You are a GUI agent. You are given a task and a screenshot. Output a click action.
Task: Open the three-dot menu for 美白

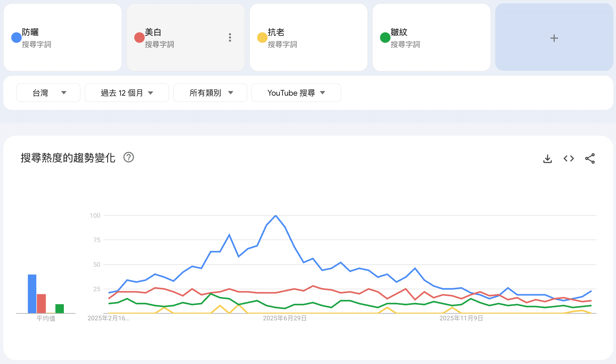[x=230, y=37]
